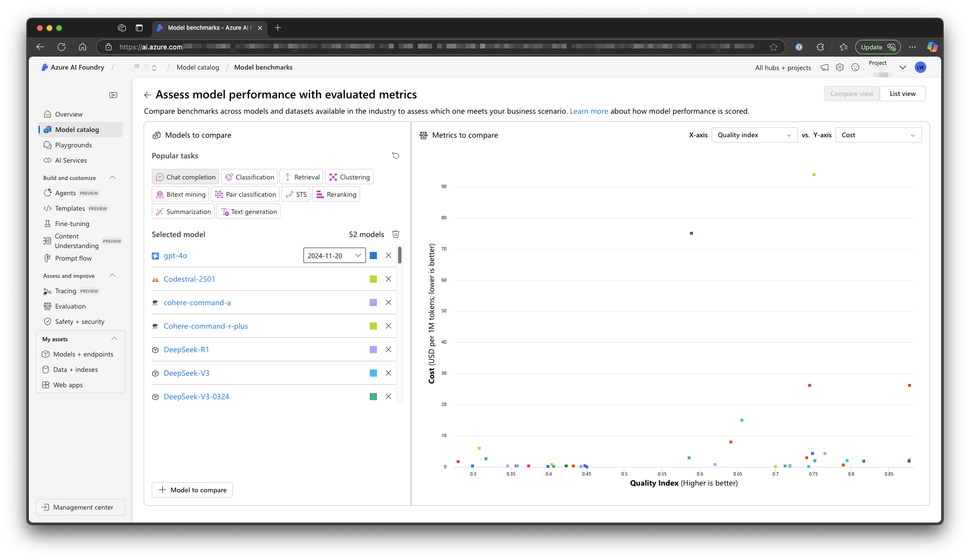The image size is (970, 560).
Task: Open the Y-axis Cost dropdown
Action: click(x=878, y=135)
